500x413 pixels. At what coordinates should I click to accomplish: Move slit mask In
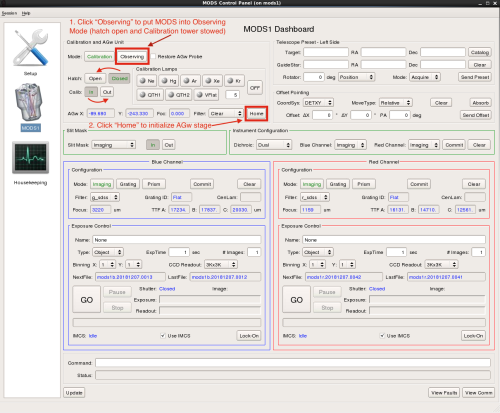[x=153, y=145]
